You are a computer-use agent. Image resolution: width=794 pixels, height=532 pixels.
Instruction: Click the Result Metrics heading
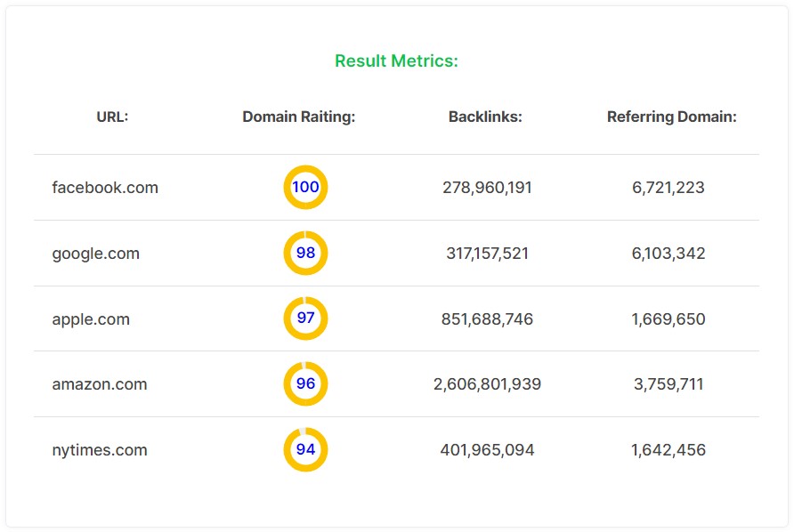(397, 61)
